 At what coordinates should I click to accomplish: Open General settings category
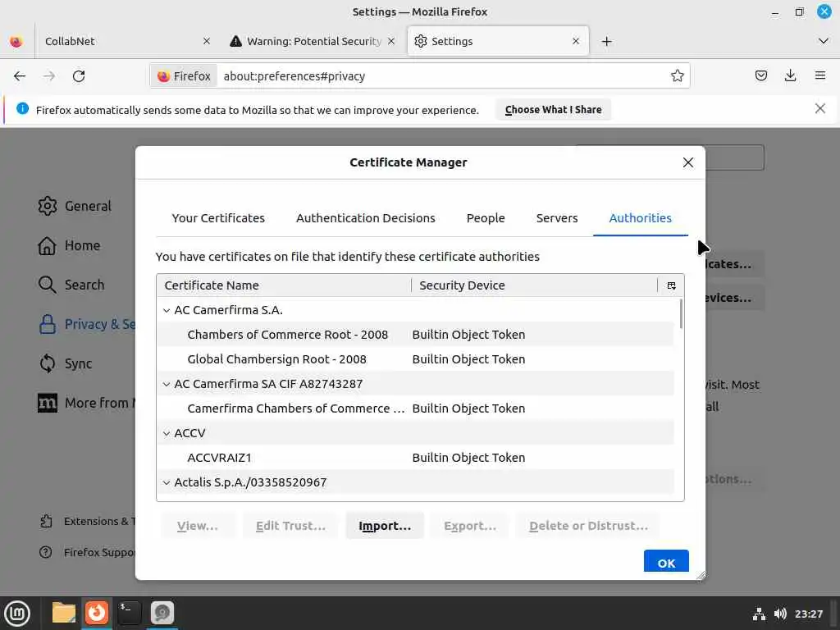point(75,206)
